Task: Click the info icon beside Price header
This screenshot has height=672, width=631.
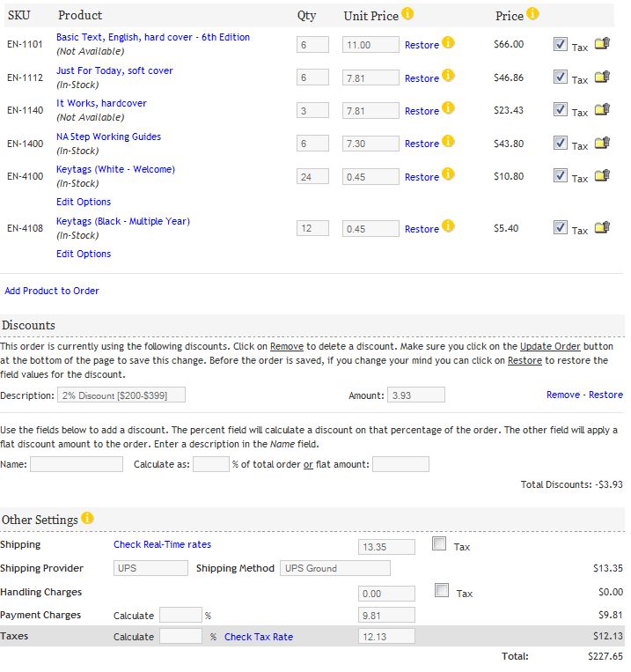Action: click(x=532, y=14)
